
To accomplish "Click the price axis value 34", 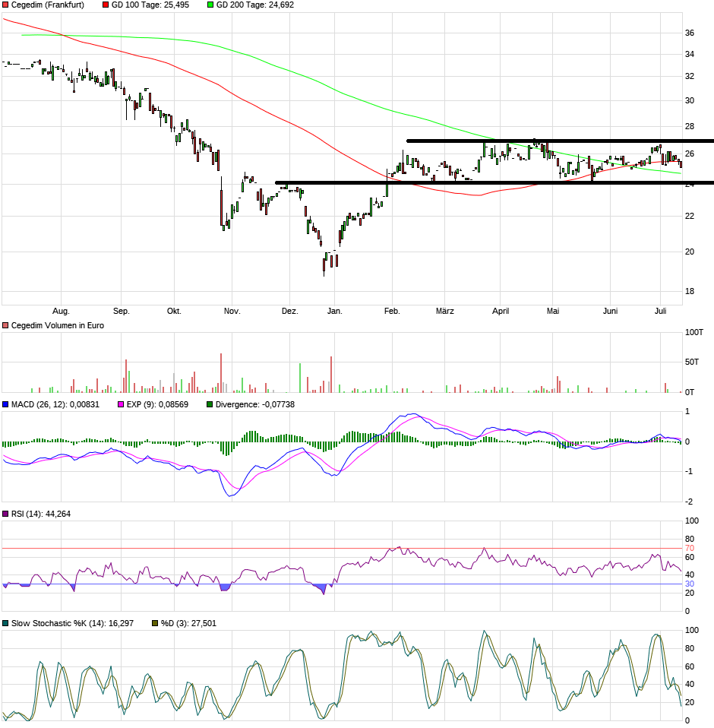I will (x=690, y=54).
